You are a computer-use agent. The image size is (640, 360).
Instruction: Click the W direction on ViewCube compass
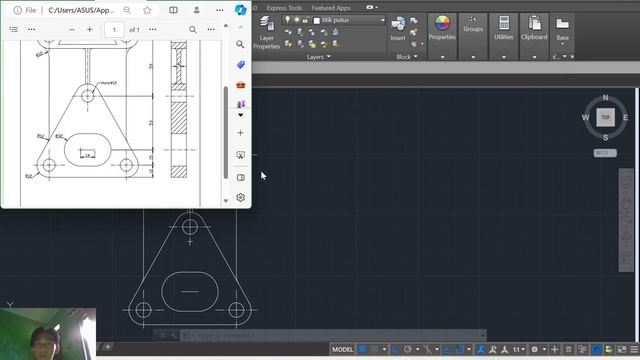coord(585,118)
